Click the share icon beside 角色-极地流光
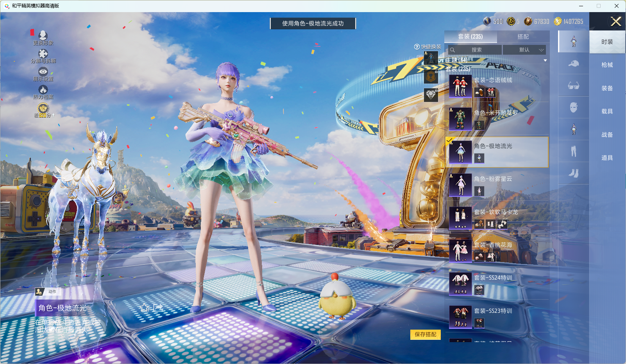626x364 pixels. [x=158, y=308]
